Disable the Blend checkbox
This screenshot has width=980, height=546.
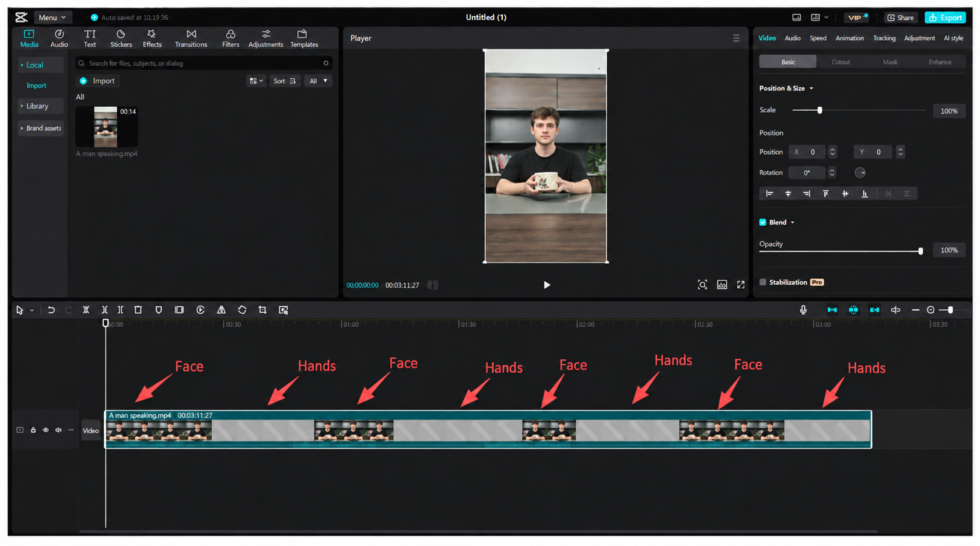point(762,222)
